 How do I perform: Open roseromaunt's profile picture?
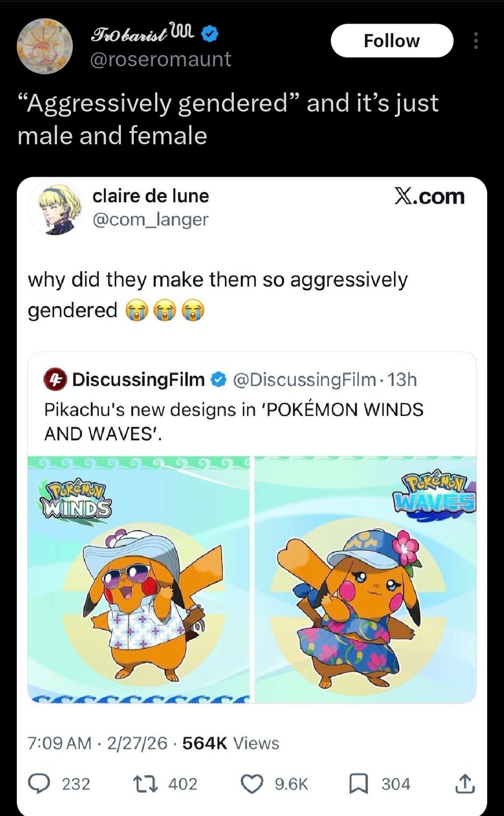(43, 47)
